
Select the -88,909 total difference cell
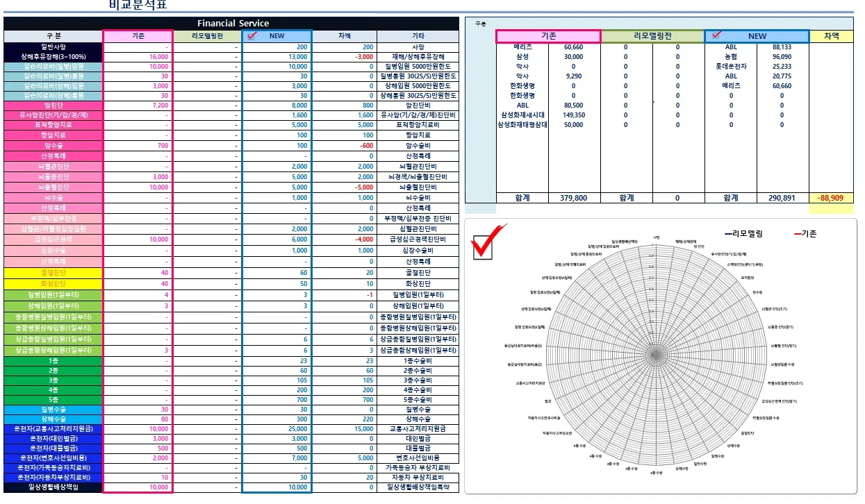[x=831, y=198]
